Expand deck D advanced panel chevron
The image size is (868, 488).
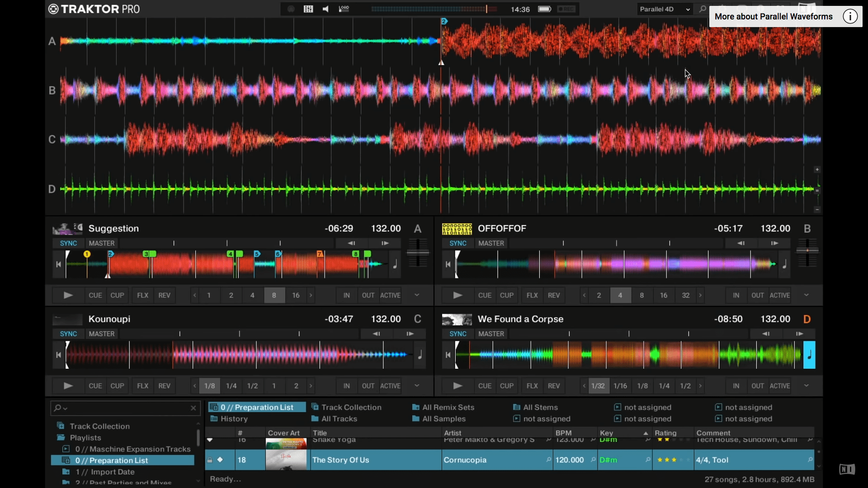point(806,386)
